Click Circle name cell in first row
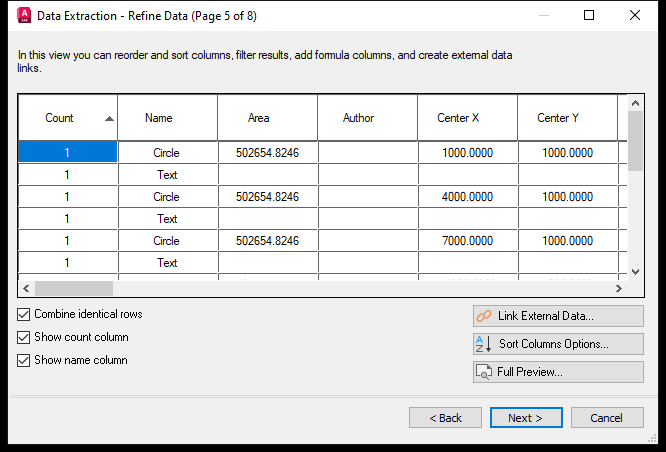Screen dimensions: 666x452 pyautogui.click(x=167, y=153)
